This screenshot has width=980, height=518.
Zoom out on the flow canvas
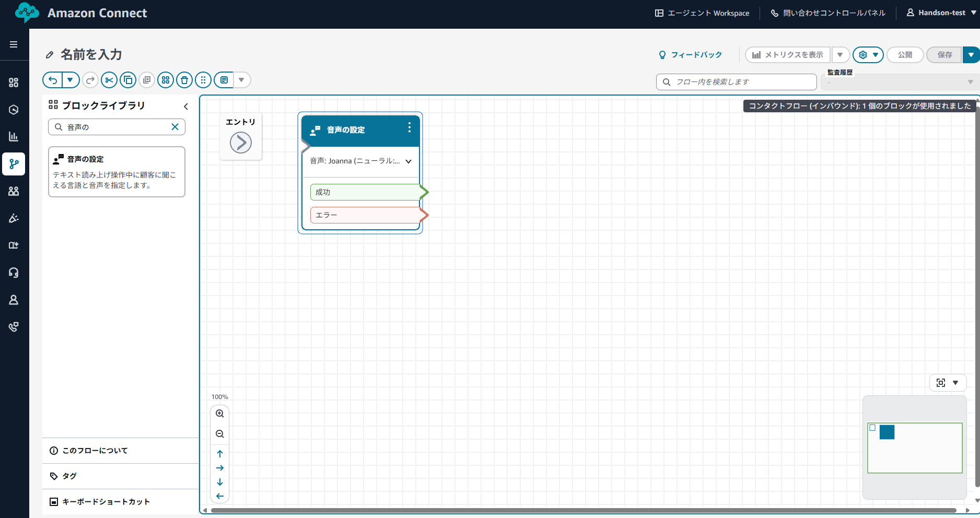click(220, 434)
